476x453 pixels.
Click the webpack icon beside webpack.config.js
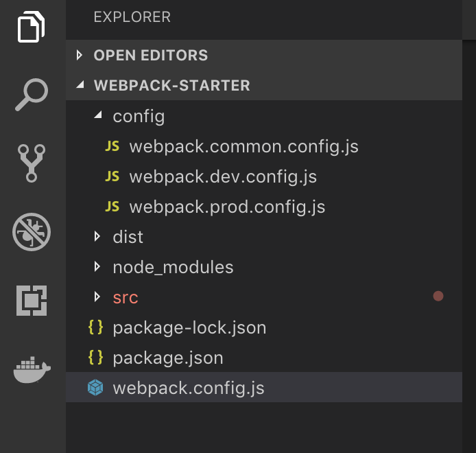95,388
